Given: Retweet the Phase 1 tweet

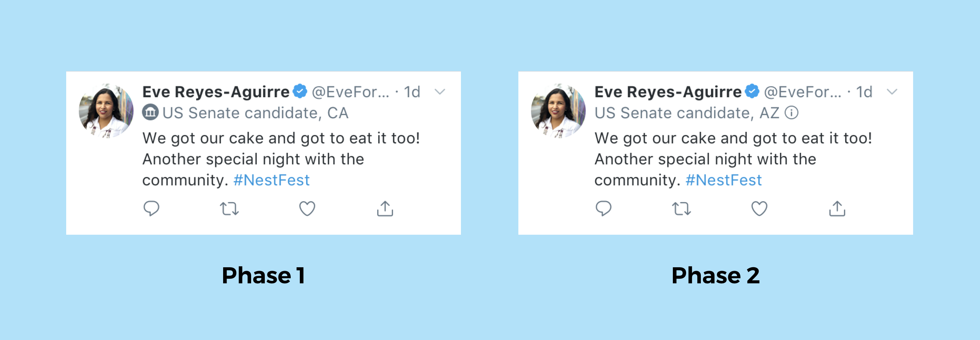Looking at the screenshot, I should (229, 208).
